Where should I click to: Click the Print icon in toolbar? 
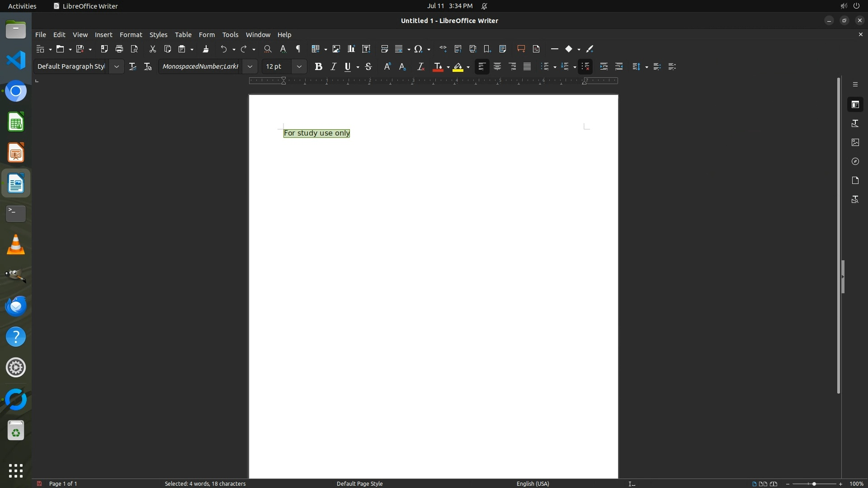coord(119,49)
